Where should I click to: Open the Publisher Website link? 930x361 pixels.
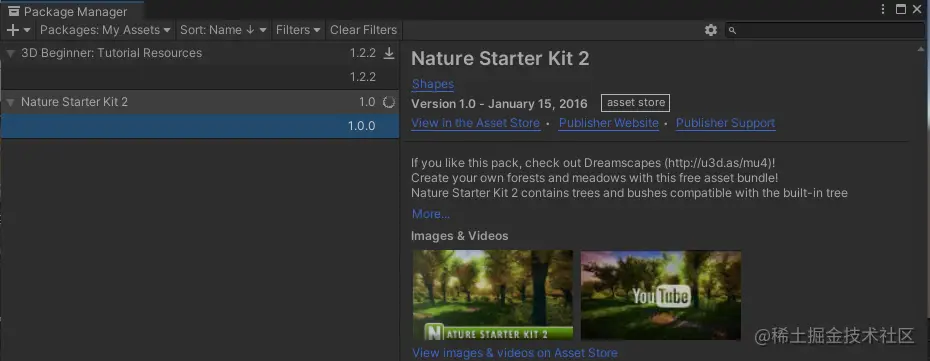tap(609, 123)
